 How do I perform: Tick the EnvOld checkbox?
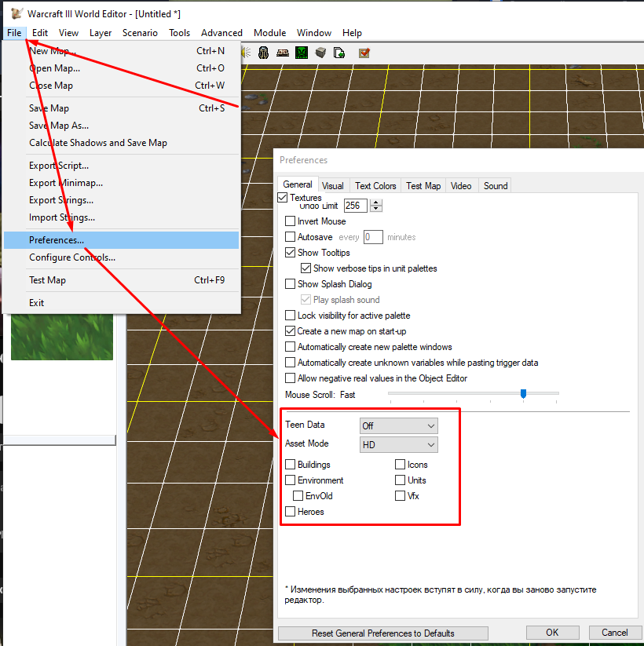(298, 496)
